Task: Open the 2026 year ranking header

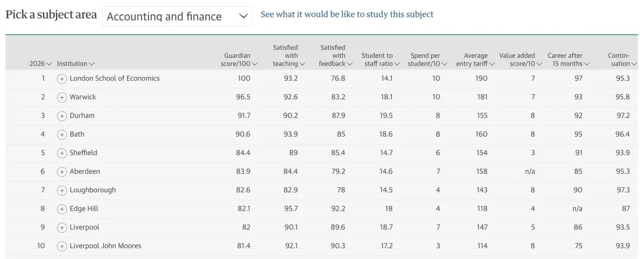Action: point(41,64)
